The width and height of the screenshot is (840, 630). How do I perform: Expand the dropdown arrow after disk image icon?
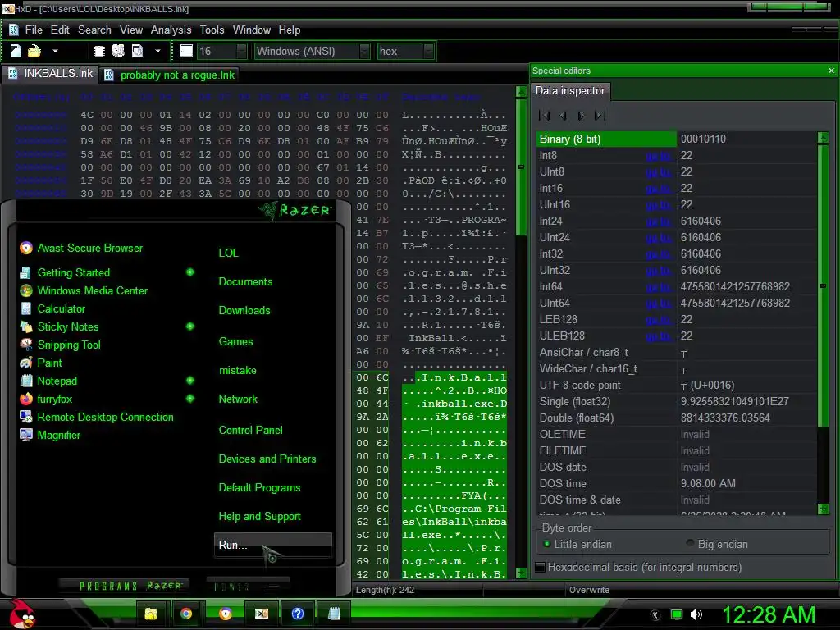tap(157, 51)
